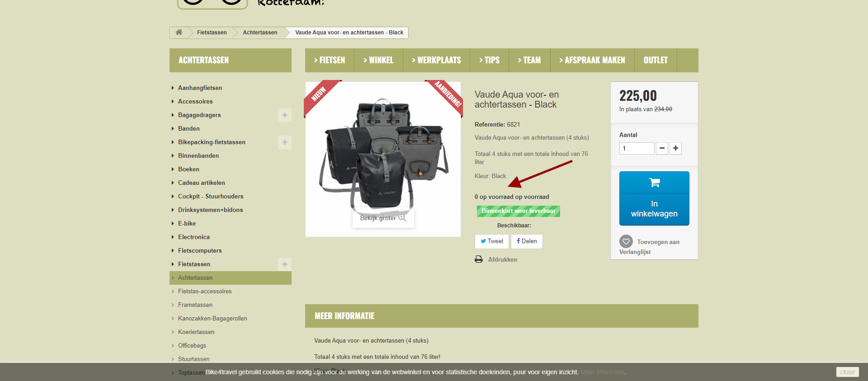Decrease quantity with minus button
Image resolution: width=868 pixels, height=381 pixels.
662,148
